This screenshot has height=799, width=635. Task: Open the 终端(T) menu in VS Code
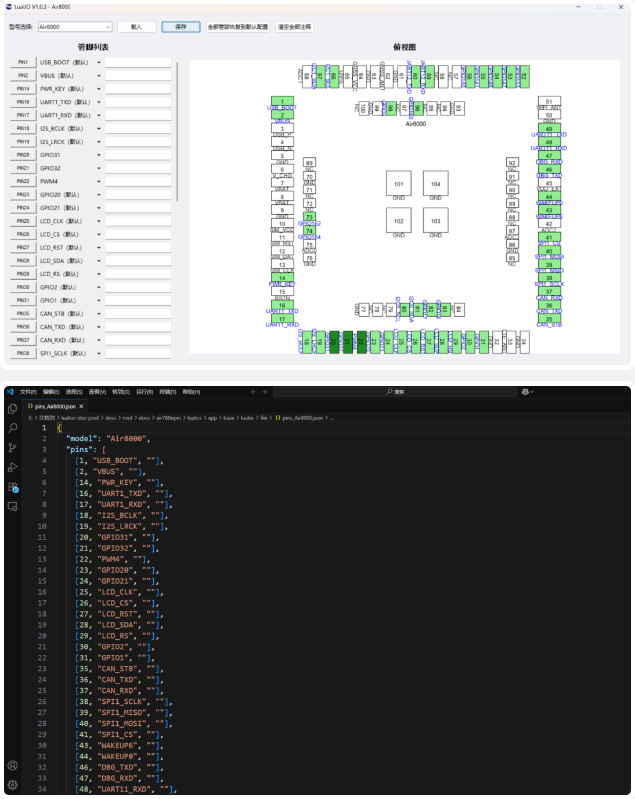[x=168, y=392]
